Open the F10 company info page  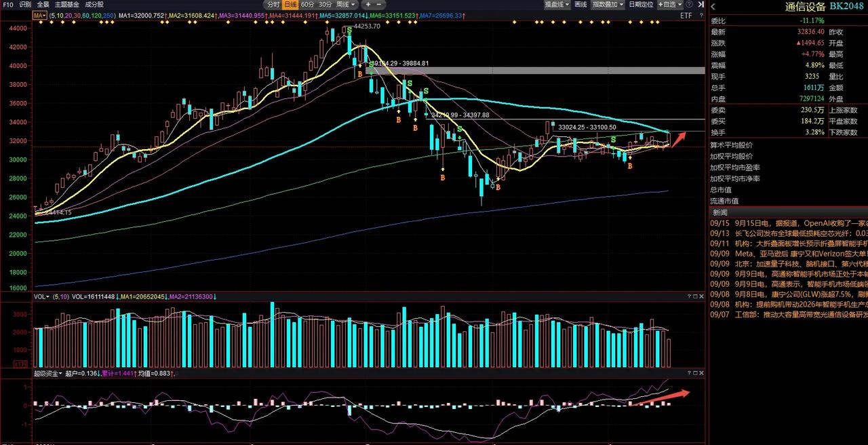pos(7,4)
